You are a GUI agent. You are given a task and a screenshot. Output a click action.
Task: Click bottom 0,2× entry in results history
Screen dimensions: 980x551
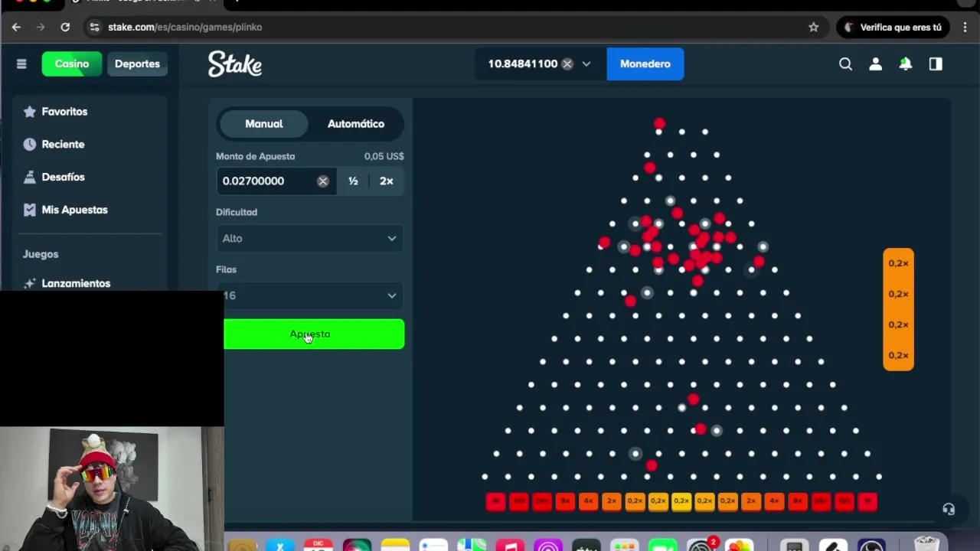(898, 355)
